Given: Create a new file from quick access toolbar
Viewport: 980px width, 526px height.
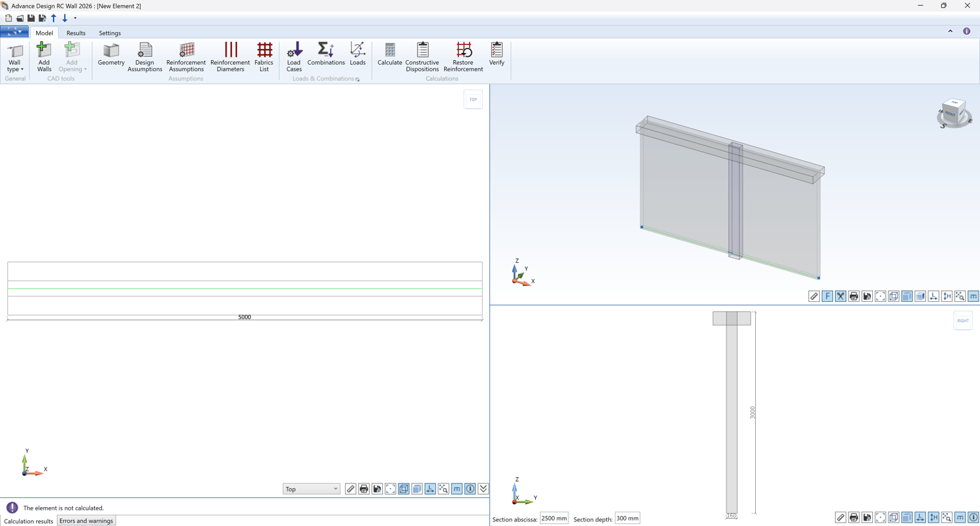Looking at the screenshot, I should tap(8, 18).
